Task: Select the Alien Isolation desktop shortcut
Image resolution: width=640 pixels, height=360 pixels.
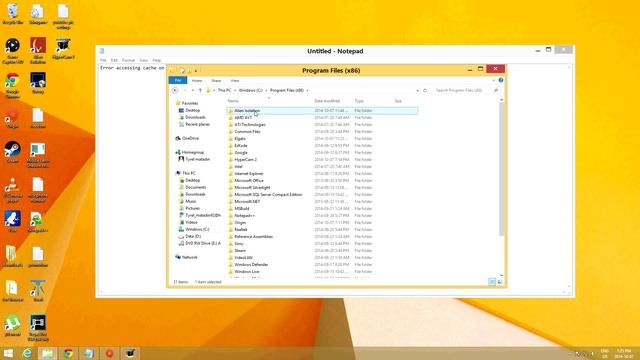Action: (38, 51)
